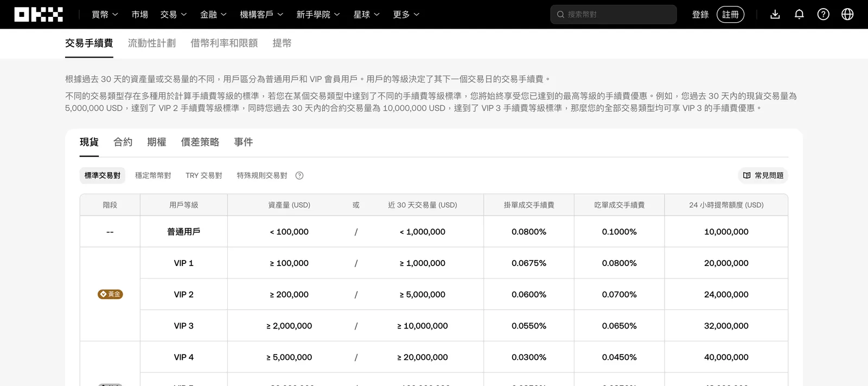Click the VIP 1 row label
The image size is (868, 386).
[183, 263]
